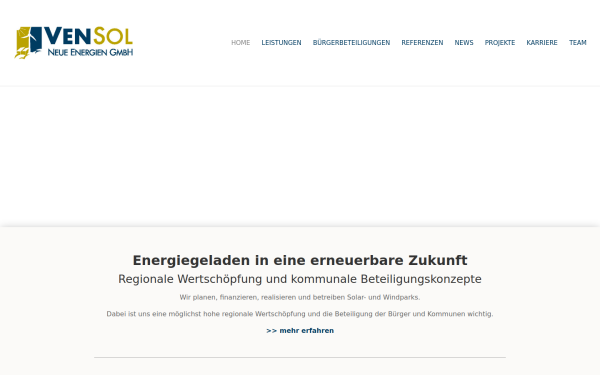Open the KARRIERE page
The width and height of the screenshot is (600, 375).
[542, 43]
